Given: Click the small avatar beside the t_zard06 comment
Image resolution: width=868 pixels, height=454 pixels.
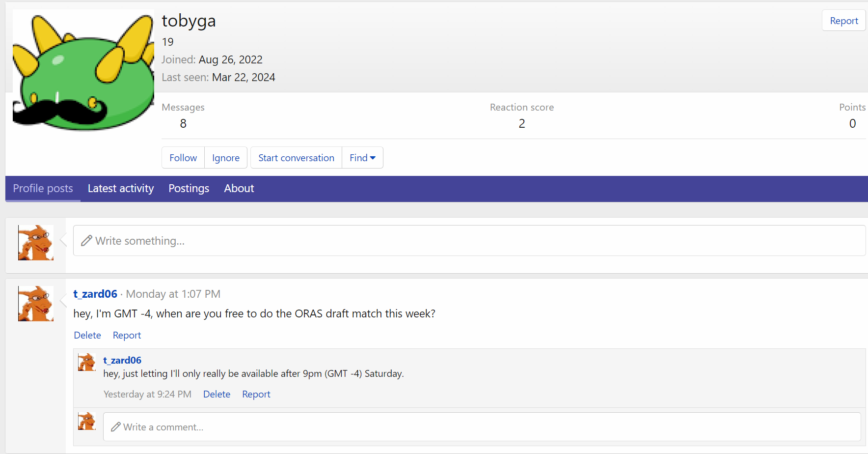Looking at the screenshot, I should coord(87,363).
